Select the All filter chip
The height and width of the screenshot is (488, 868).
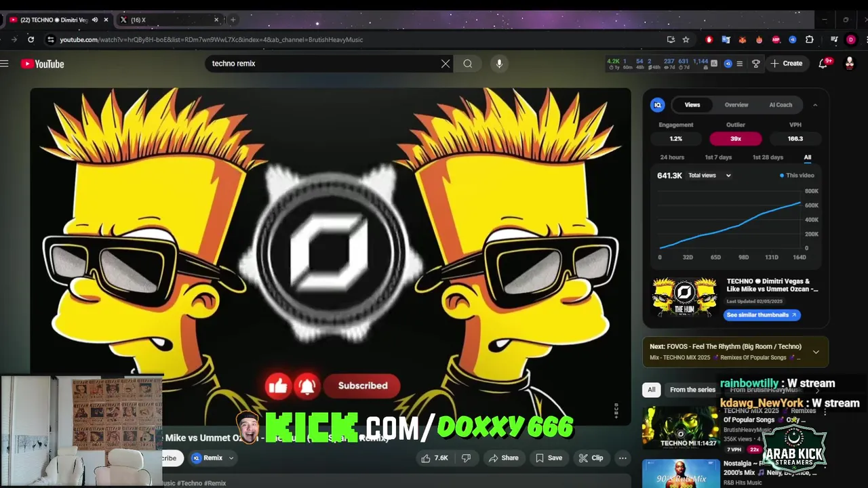point(652,390)
